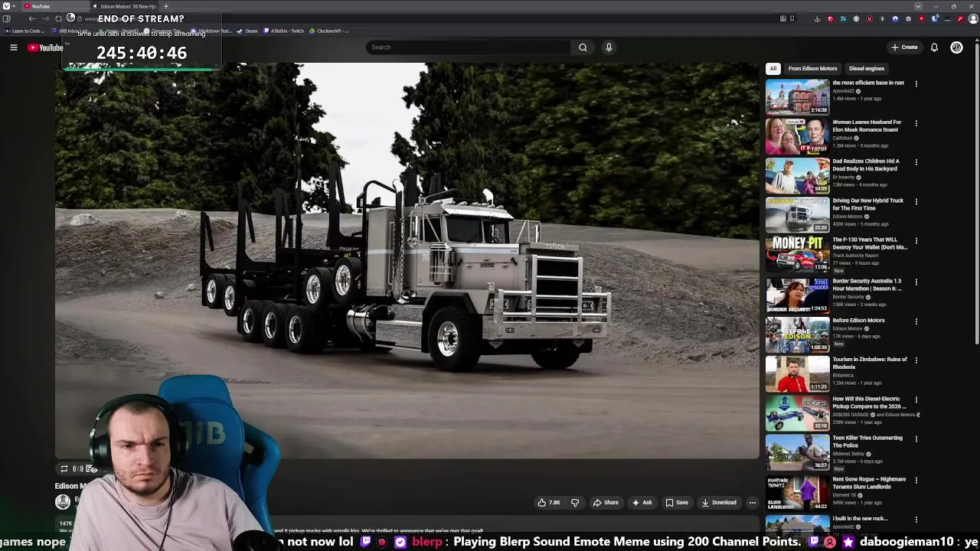The height and width of the screenshot is (551, 980).
Task: Select the 'Diesel engines' filter chip
Action: click(x=867, y=68)
